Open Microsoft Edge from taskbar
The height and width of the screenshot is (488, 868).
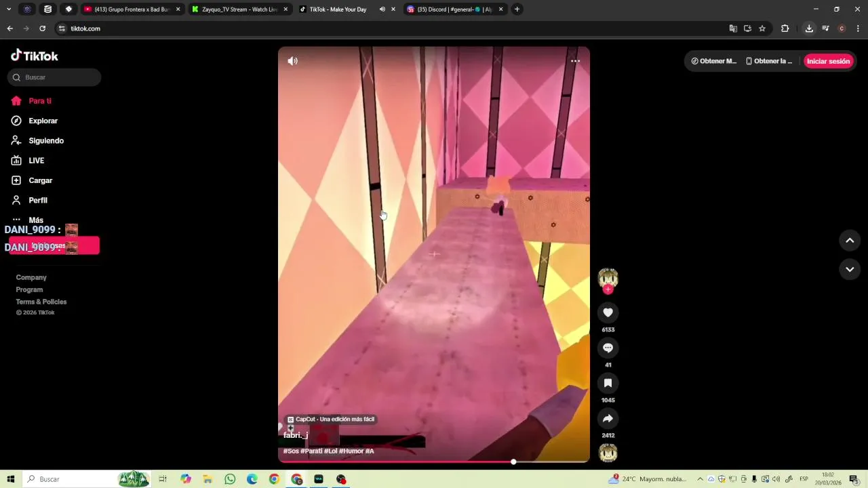click(x=252, y=479)
